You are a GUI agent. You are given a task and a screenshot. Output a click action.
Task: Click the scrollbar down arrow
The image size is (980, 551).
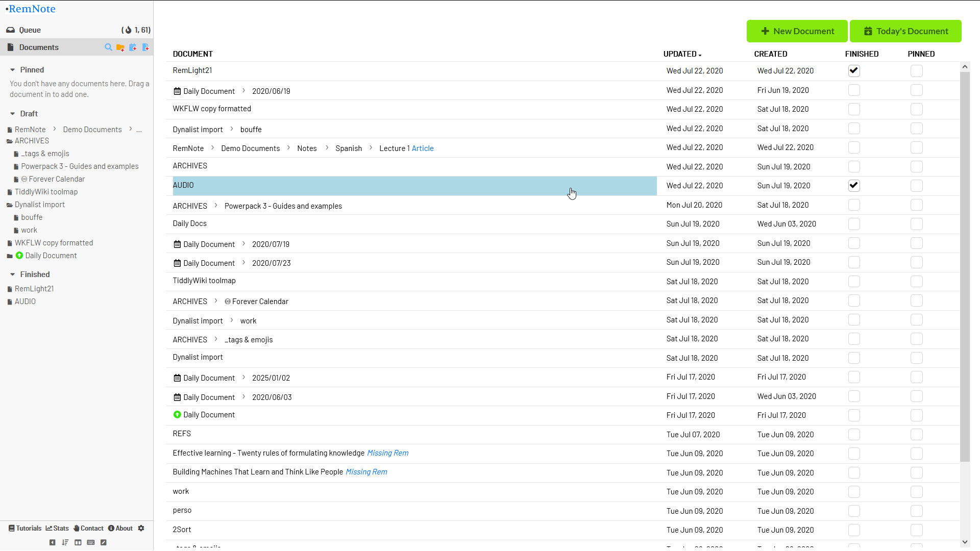(965, 542)
